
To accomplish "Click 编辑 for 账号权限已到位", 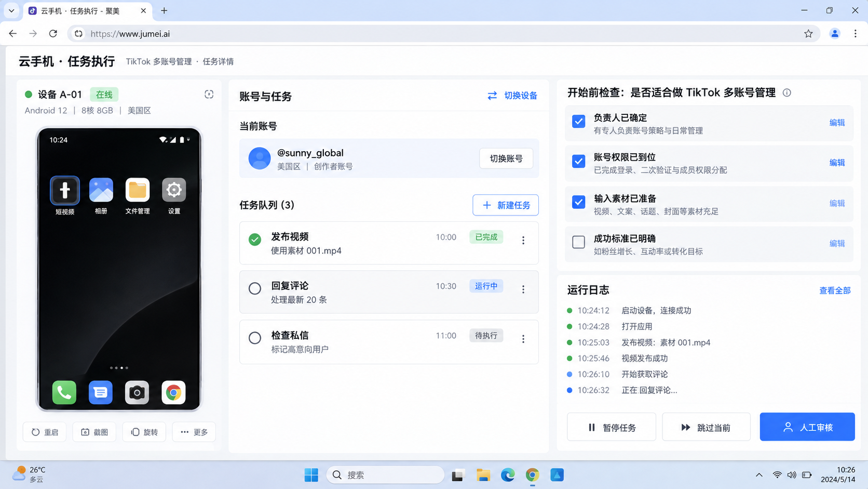I will tap(837, 163).
